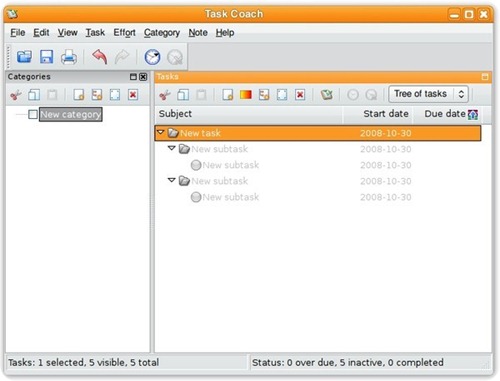
Task: Create a new category via toolbar icon
Action: click(x=79, y=95)
